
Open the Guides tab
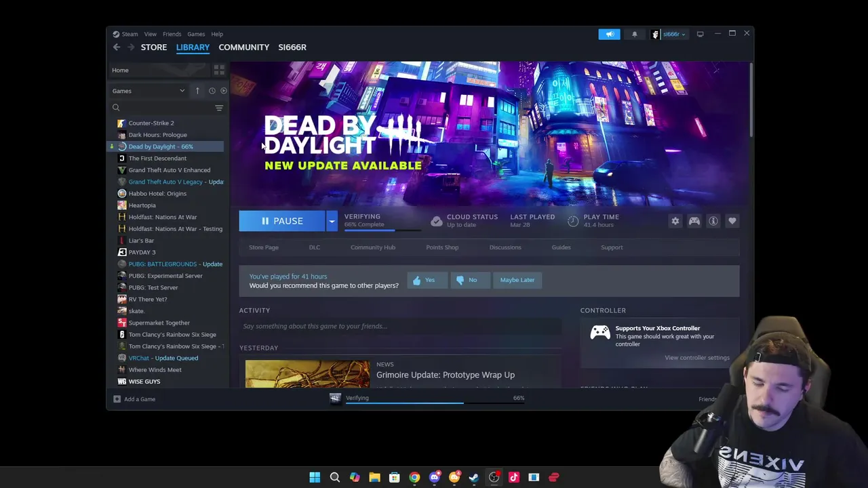pyautogui.click(x=561, y=247)
